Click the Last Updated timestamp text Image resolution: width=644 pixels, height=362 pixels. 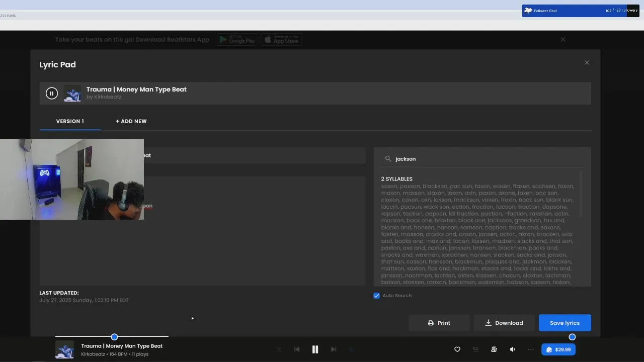[x=84, y=300]
